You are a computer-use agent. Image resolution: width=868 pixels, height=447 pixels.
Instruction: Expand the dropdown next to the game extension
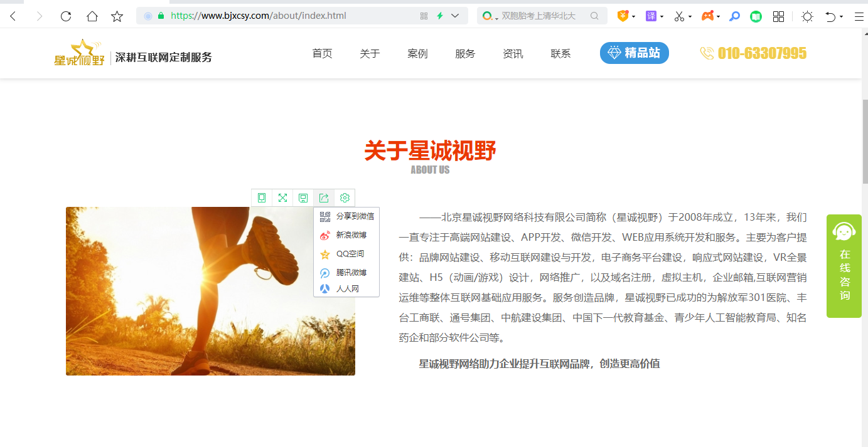(717, 16)
